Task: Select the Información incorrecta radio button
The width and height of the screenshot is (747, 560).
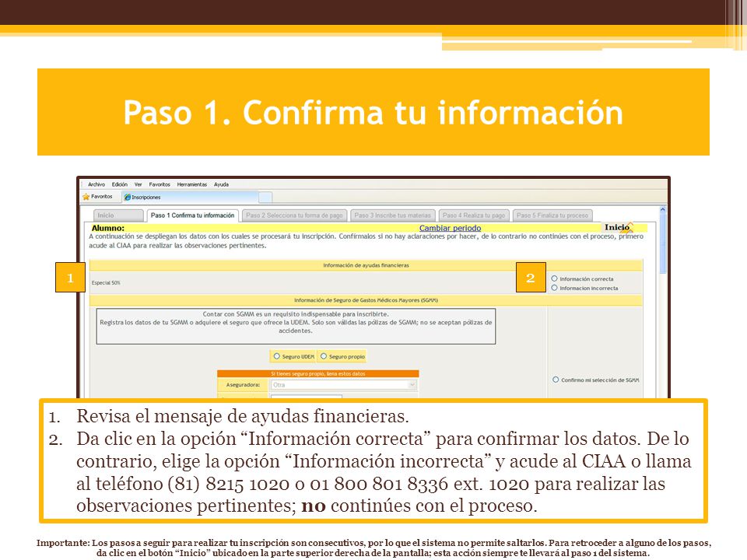Action: coord(554,288)
